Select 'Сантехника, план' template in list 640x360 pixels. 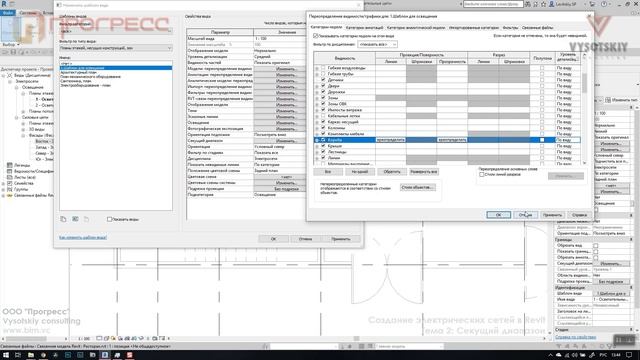(76, 81)
